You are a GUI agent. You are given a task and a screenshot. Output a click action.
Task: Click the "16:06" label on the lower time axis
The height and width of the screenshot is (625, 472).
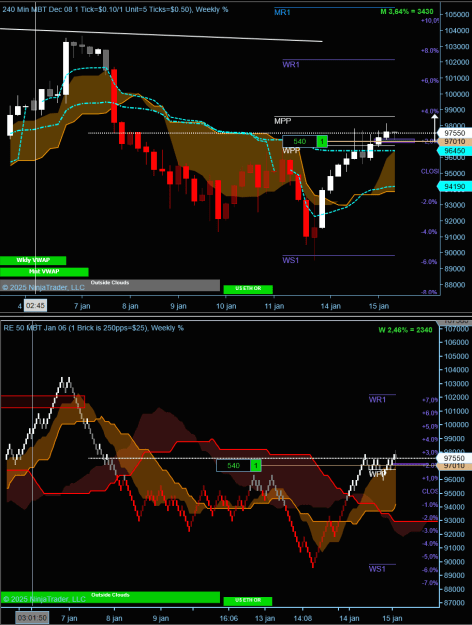tap(228, 618)
